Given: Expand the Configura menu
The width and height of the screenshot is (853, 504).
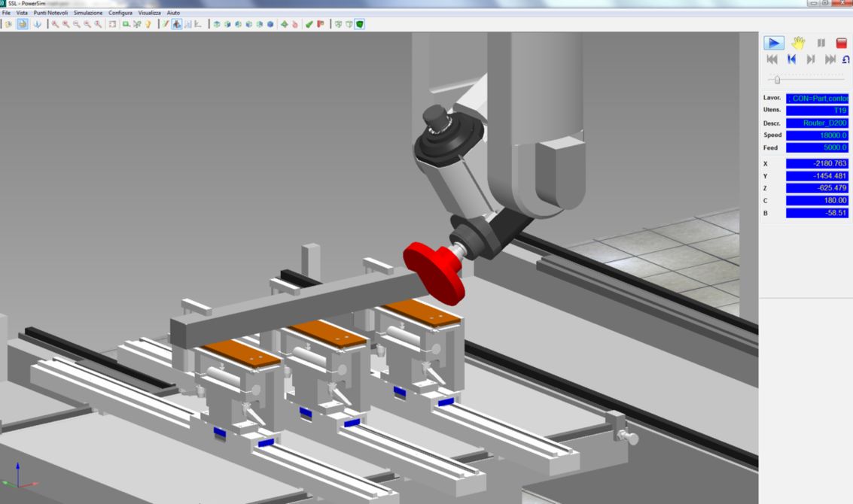Looking at the screenshot, I should coord(120,13).
